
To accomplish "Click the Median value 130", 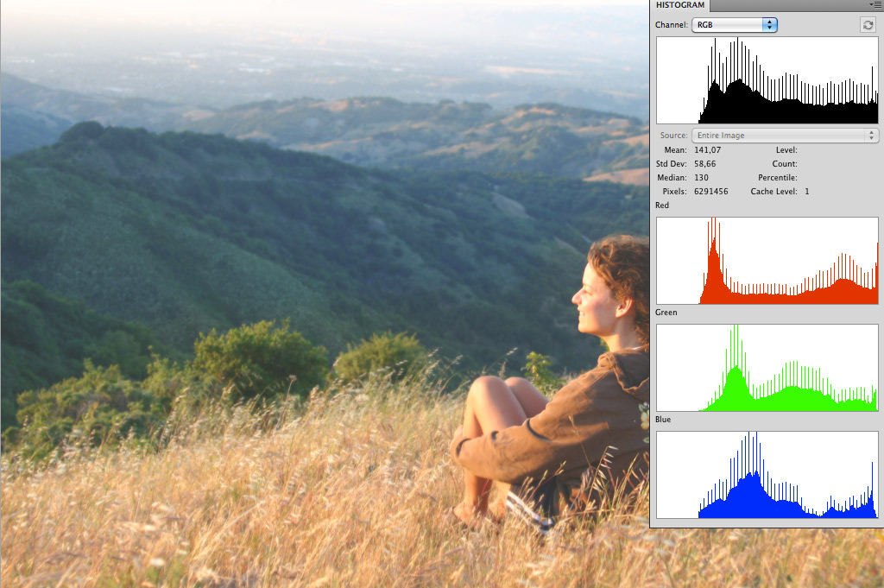I will pyautogui.click(x=701, y=178).
